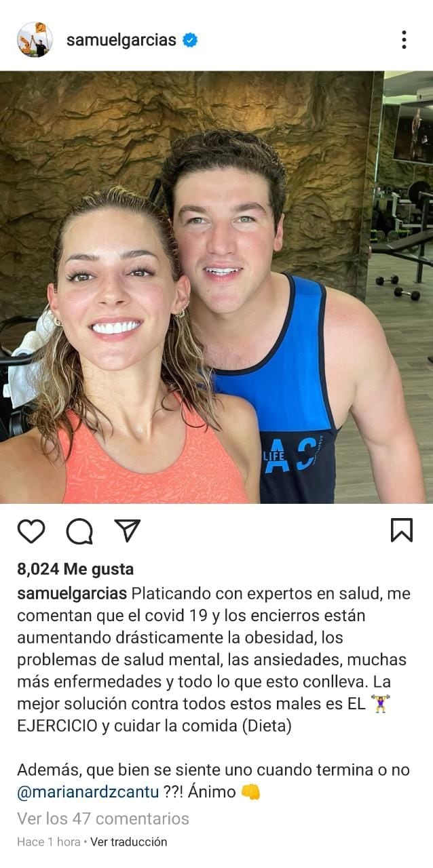Open samuelgarcias username in the header
The image size is (433, 868).
tap(121, 40)
